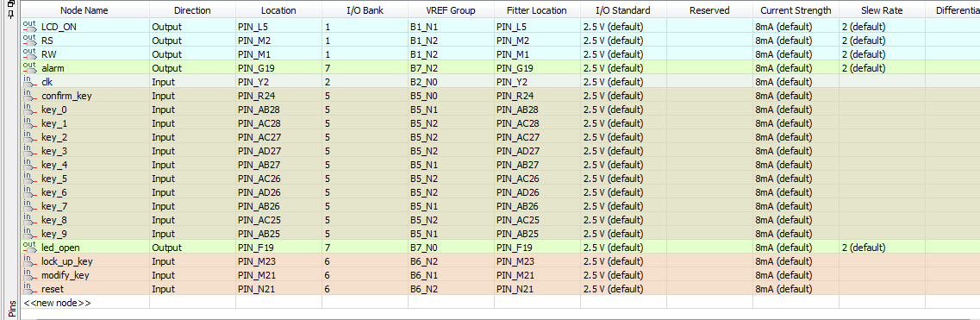Screen dimensions: 980x320
Task: Click the Current Strength column header
Action: [796, 10]
